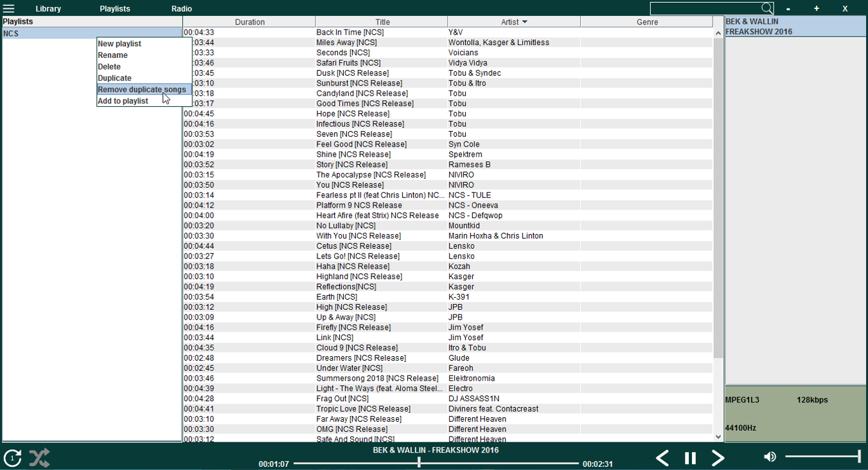The height and width of the screenshot is (470, 868).
Task: Click artist Elektronomia
Action: click(472, 379)
